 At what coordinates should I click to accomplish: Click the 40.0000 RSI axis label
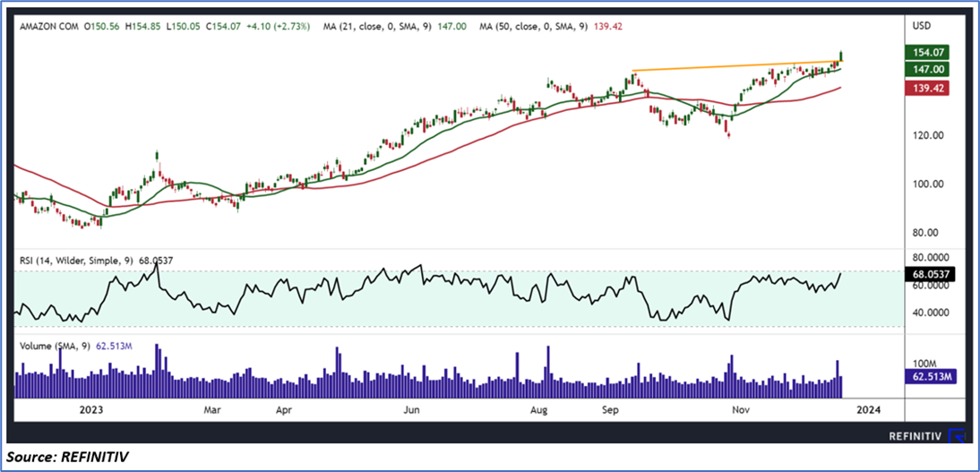coord(932,313)
